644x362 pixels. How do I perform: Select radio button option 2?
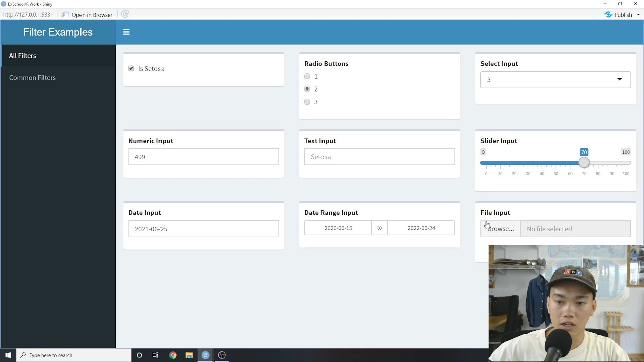[x=307, y=89]
